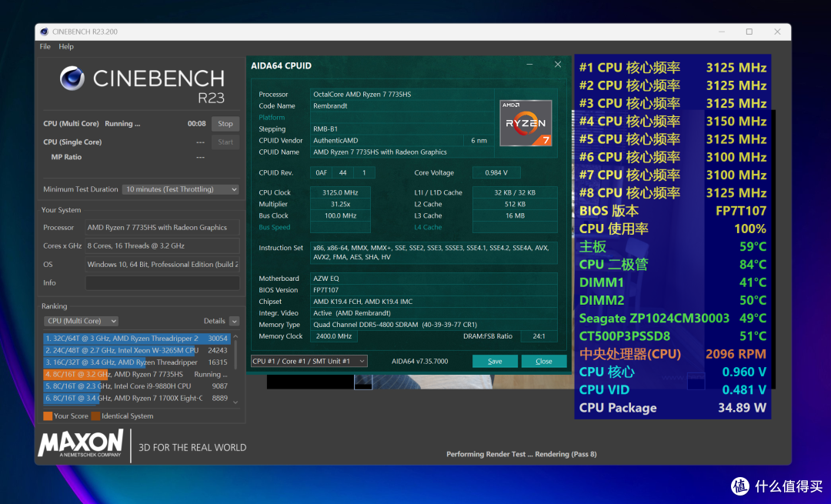Click the Processor field in Your System

tap(162, 227)
